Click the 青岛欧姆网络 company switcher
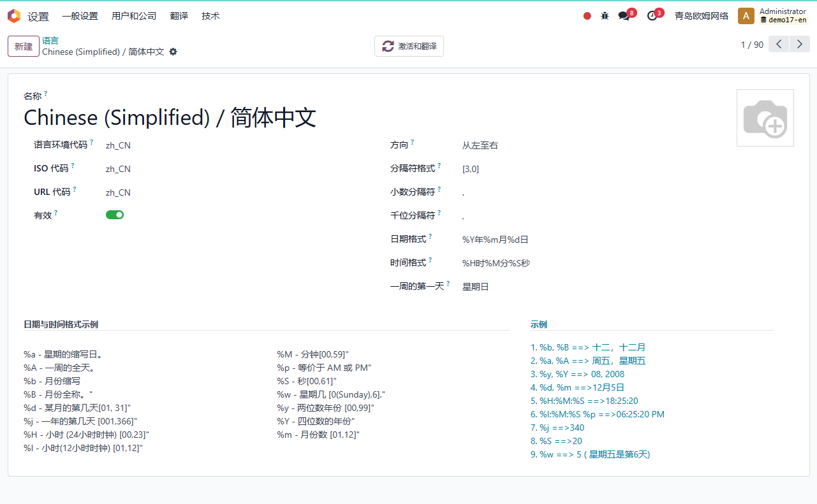This screenshot has height=504, width=817. [x=702, y=16]
